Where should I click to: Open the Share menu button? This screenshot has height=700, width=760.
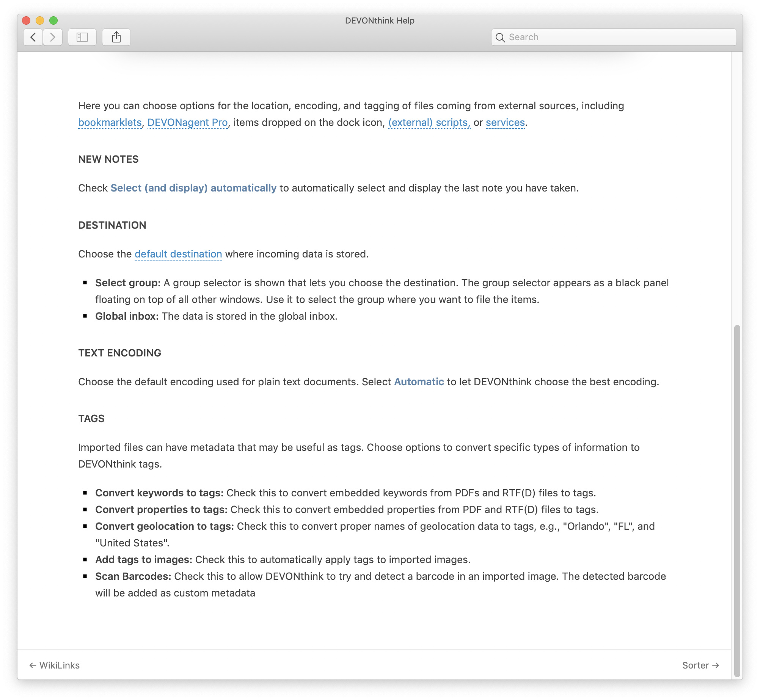[116, 37]
